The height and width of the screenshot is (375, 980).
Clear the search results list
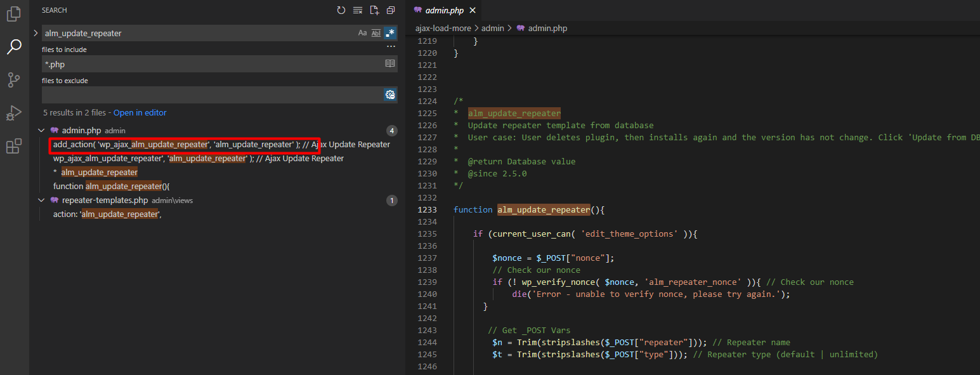[x=358, y=11]
